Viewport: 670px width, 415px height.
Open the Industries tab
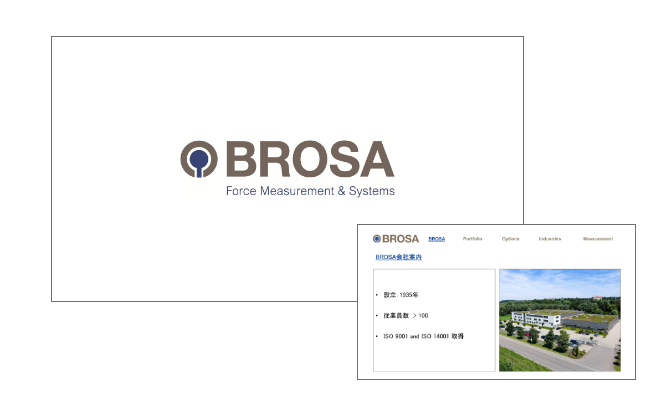550,239
